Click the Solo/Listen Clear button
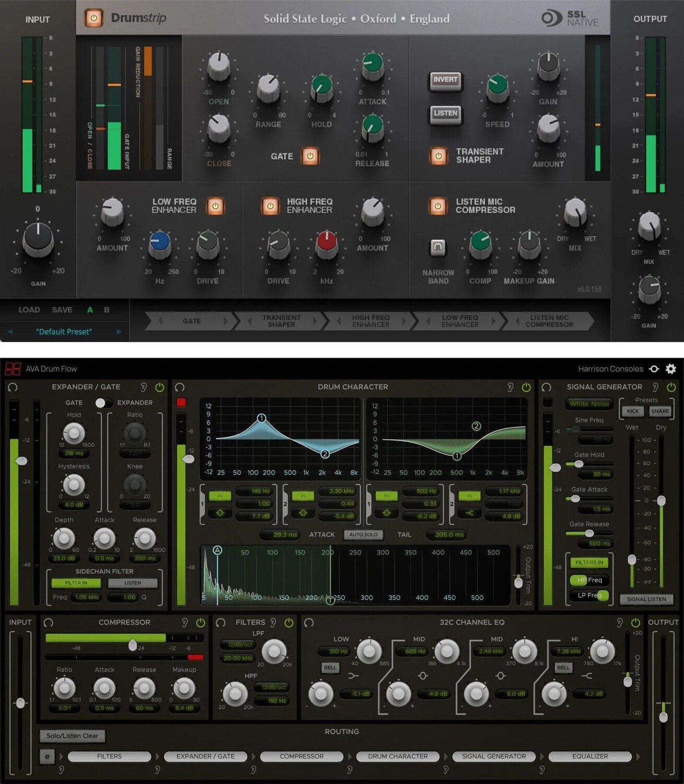This screenshot has height=784, width=684. pyautogui.click(x=72, y=736)
